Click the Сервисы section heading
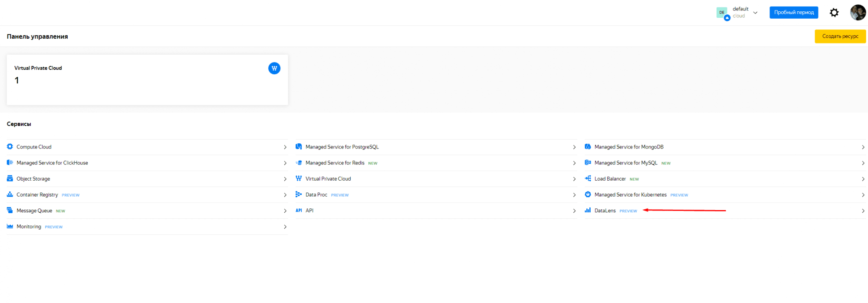This screenshot has height=303, width=868. 19,124
